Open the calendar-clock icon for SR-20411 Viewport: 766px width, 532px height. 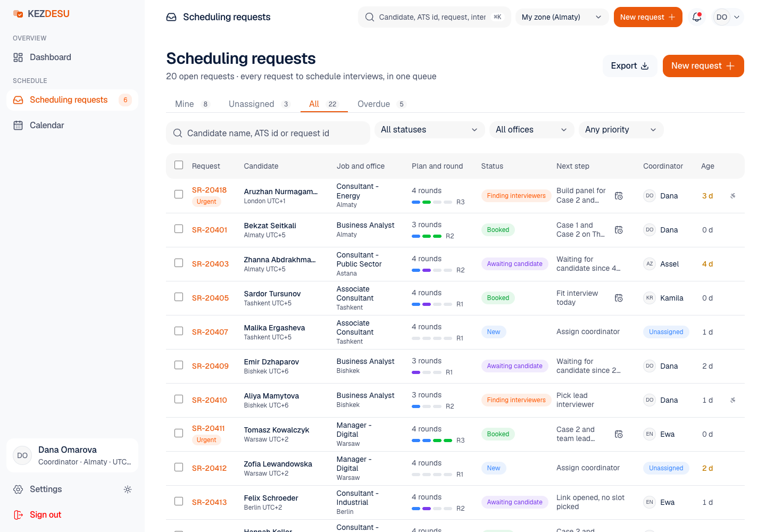tap(619, 434)
